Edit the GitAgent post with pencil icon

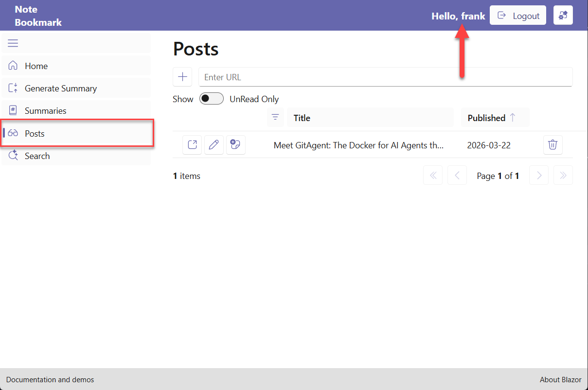[214, 145]
